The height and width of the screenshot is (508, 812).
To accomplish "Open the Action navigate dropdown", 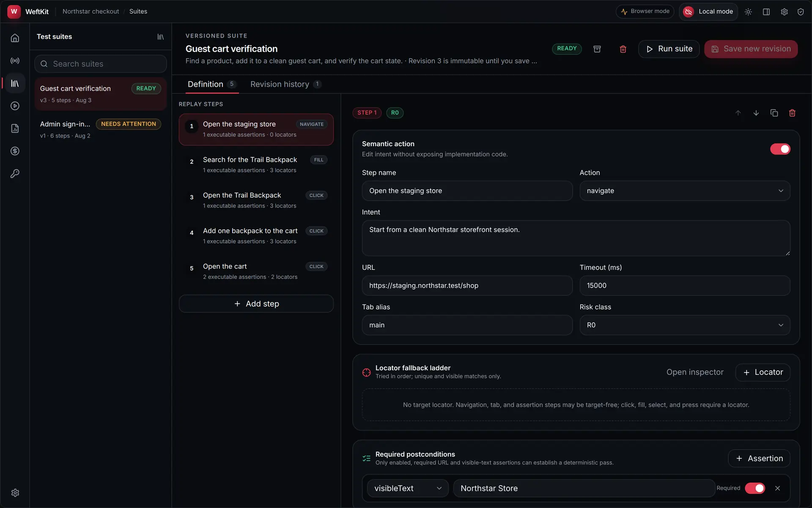I will point(685,191).
